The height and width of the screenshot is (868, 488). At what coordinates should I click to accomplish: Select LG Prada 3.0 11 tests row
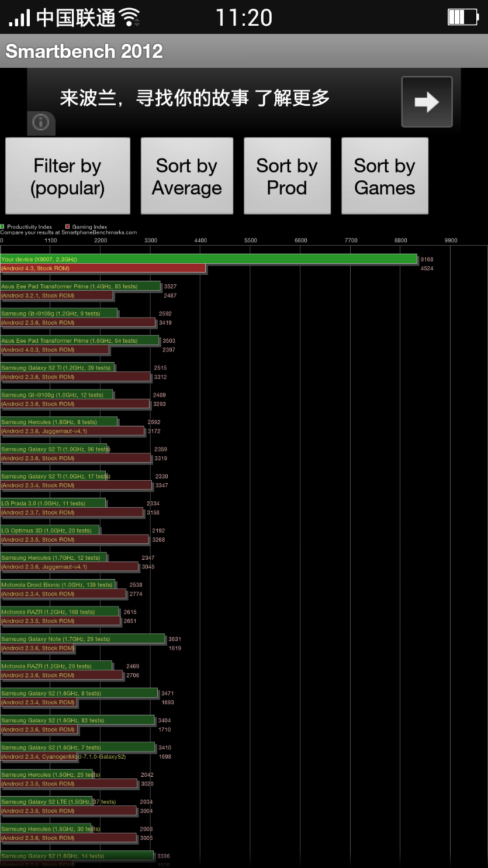tap(53, 503)
